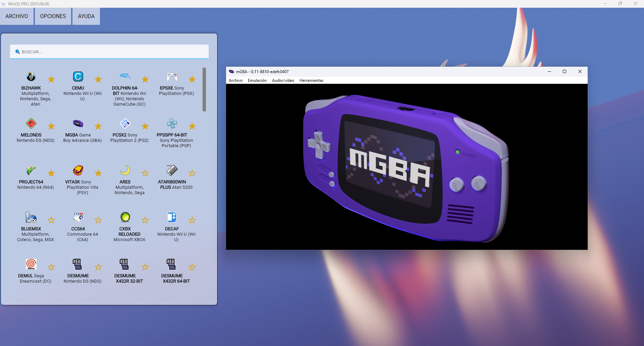Screen dimensions: 644x346
Task: Select the blueMSX emulator icon
Action: tap(31, 217)
